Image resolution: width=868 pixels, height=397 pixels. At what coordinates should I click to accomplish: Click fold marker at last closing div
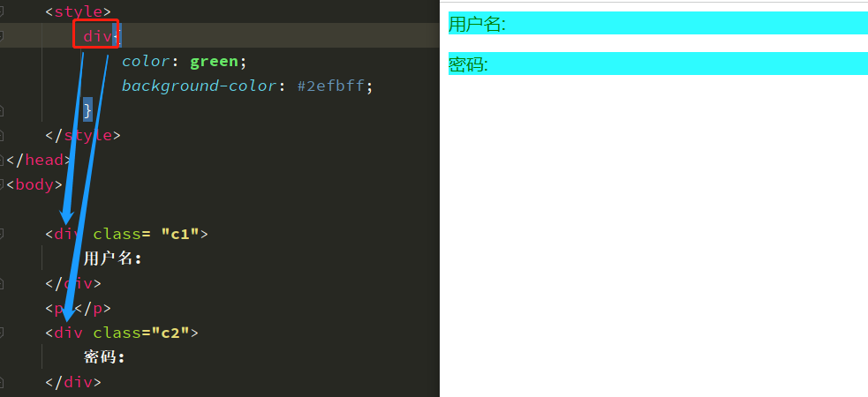(2, 382)
